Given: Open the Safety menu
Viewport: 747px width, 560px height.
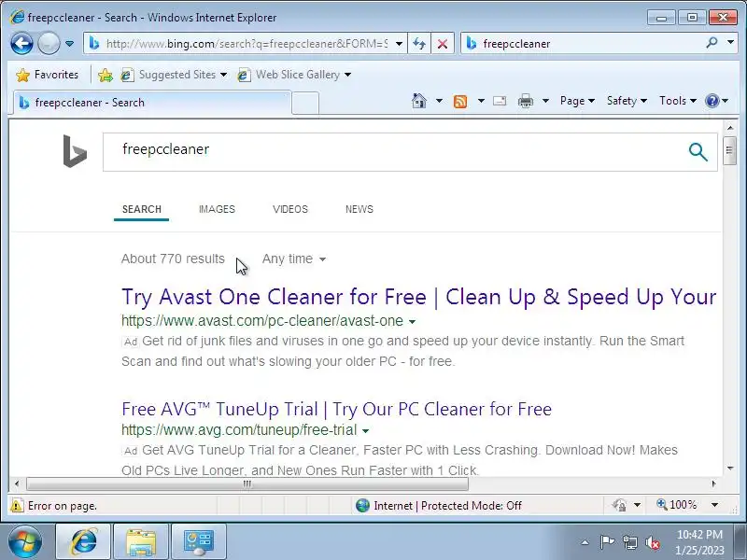Looking at the screenshot, I should [x=627, y=101].
